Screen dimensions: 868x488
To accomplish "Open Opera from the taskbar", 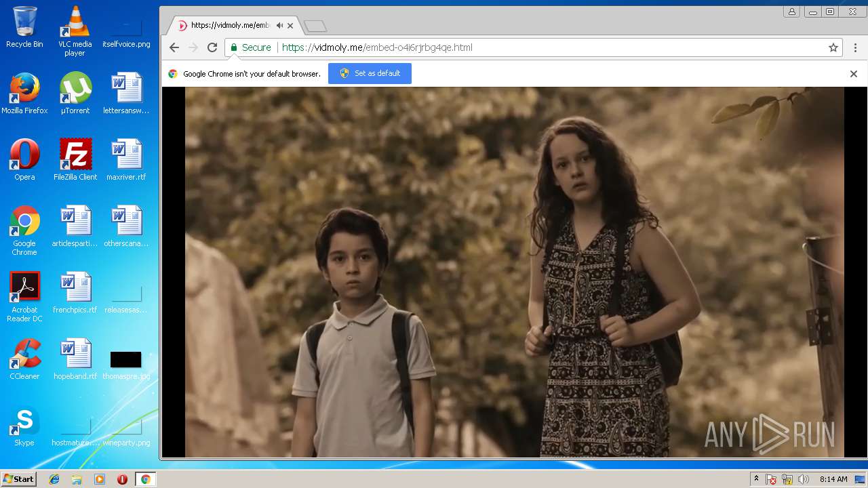I will 122,479.
